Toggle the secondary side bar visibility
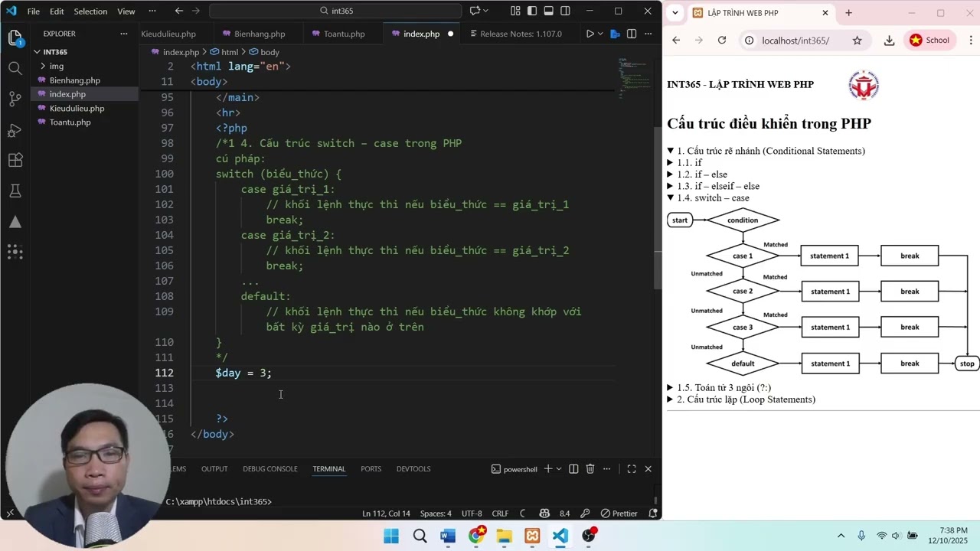 [x=566, y=11]
